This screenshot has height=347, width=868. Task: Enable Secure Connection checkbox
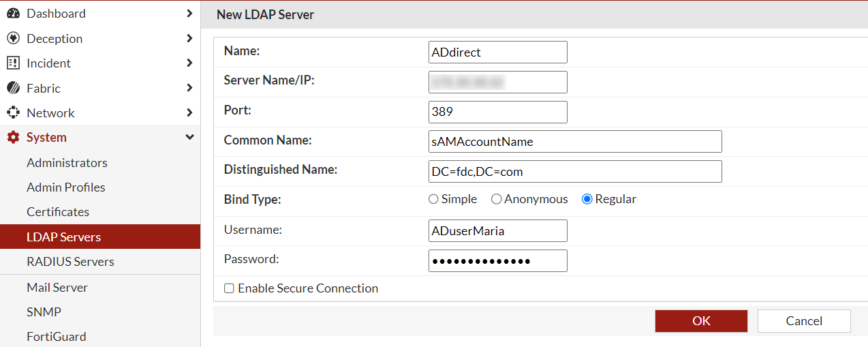point(230,289)
